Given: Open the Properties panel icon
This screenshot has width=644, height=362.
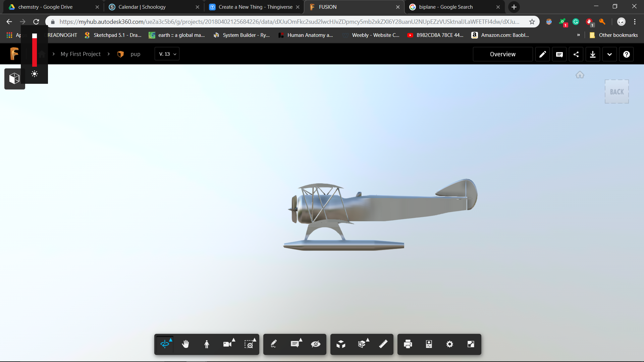Looking at the screenshot, I should tap(429, 344).
